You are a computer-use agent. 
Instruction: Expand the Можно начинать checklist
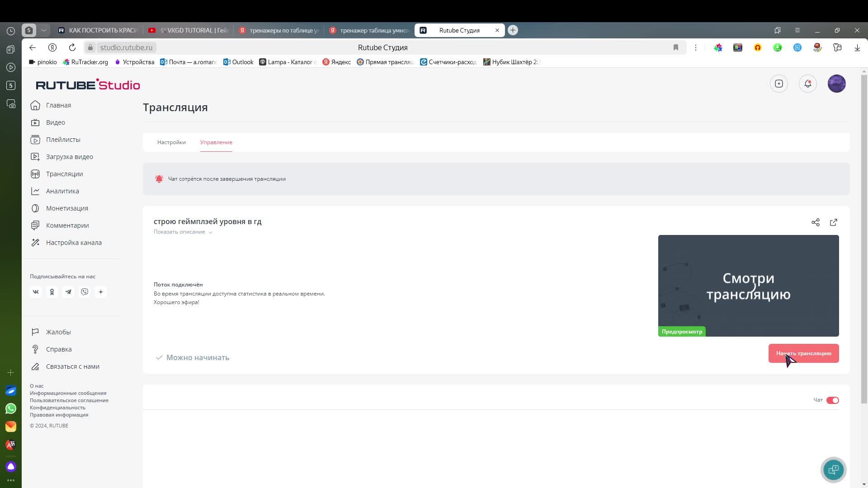pyautogui.click(x=197, y=357)
